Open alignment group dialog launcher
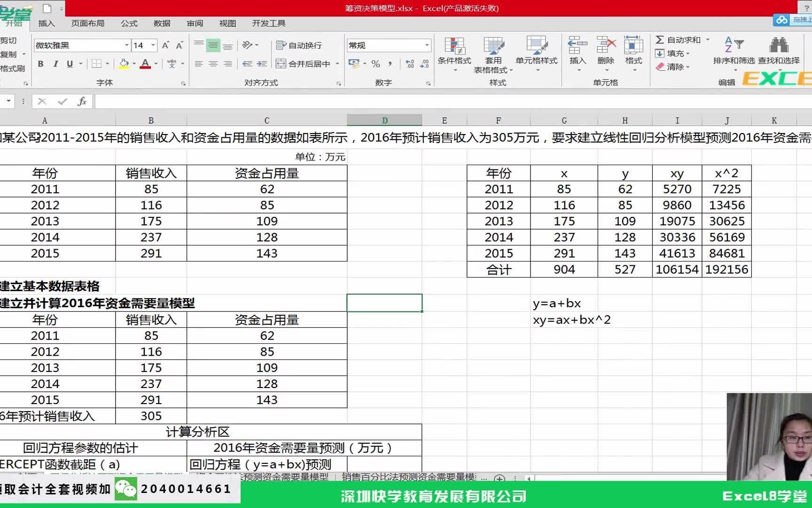812x508 pixels. pos(339,83)
